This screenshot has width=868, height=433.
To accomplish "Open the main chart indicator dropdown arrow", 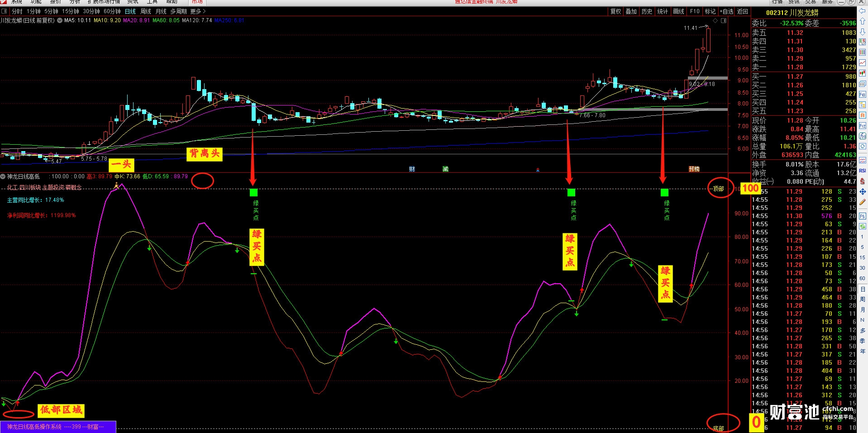I will click(x=60, y=20).
